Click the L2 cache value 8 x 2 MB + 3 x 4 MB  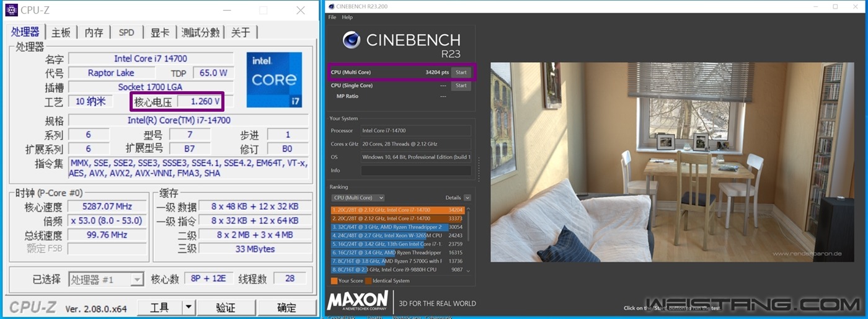[255, 235]
